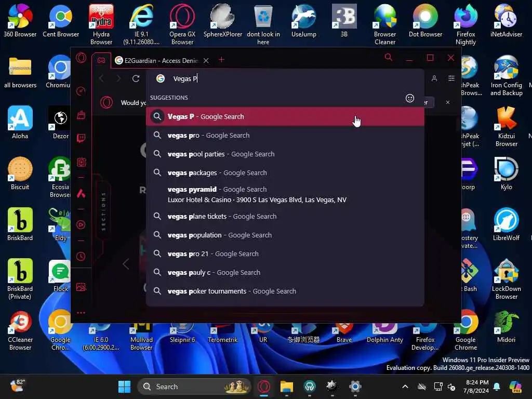Select the CCleaner Browser desktop icon
532x399 pixels.
point(20,330)
